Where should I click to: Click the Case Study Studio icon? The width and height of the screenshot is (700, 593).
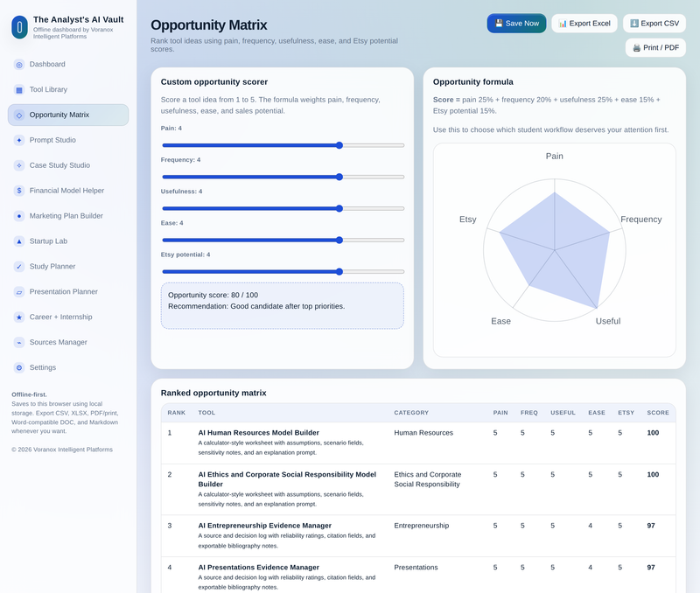click(18, 165)
